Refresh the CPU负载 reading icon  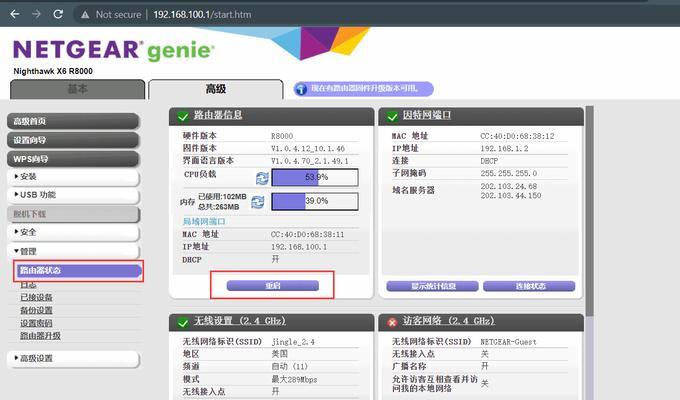[262, 178]
